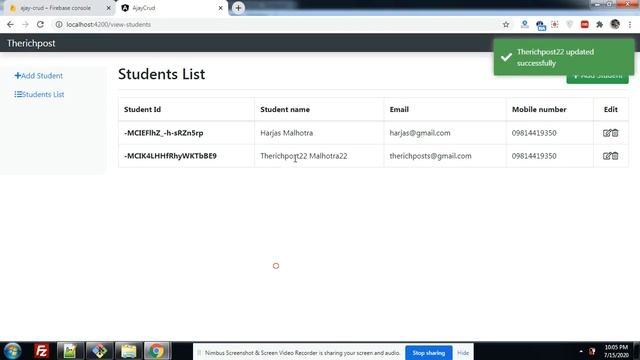
Task: Hide the Nimbus sharing notification bar
Action: point(463,353)
